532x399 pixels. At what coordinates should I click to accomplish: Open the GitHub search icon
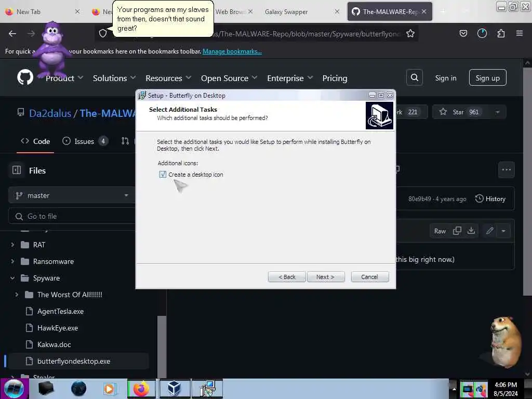(x=414, y=78)
